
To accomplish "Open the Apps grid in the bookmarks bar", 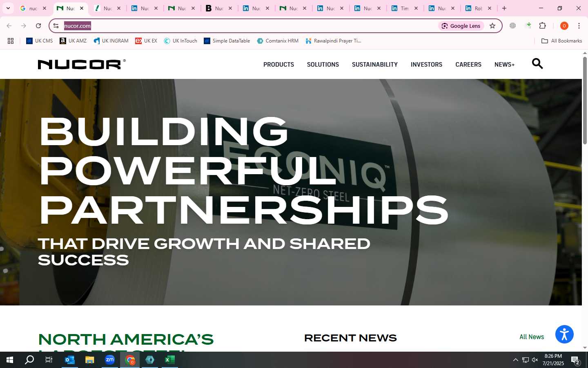I will 11,41.
